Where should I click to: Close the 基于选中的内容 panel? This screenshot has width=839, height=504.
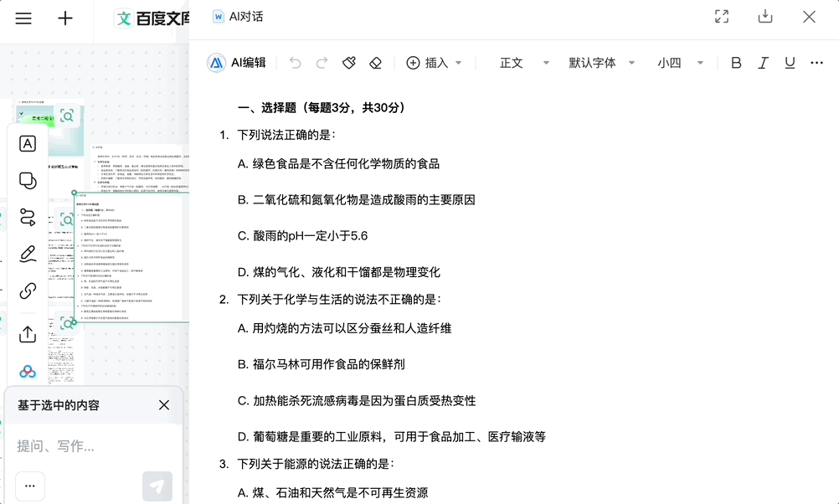(164, 405)
